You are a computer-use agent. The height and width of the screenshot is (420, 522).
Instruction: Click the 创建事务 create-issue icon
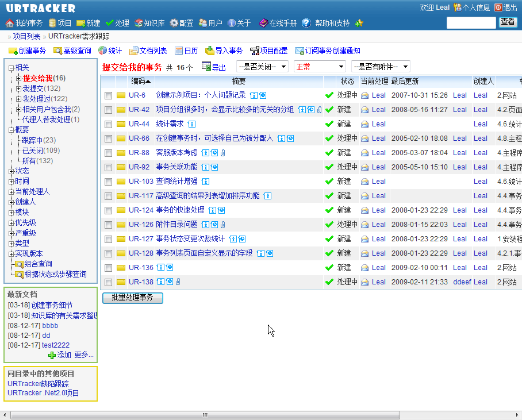coord(13,51)
